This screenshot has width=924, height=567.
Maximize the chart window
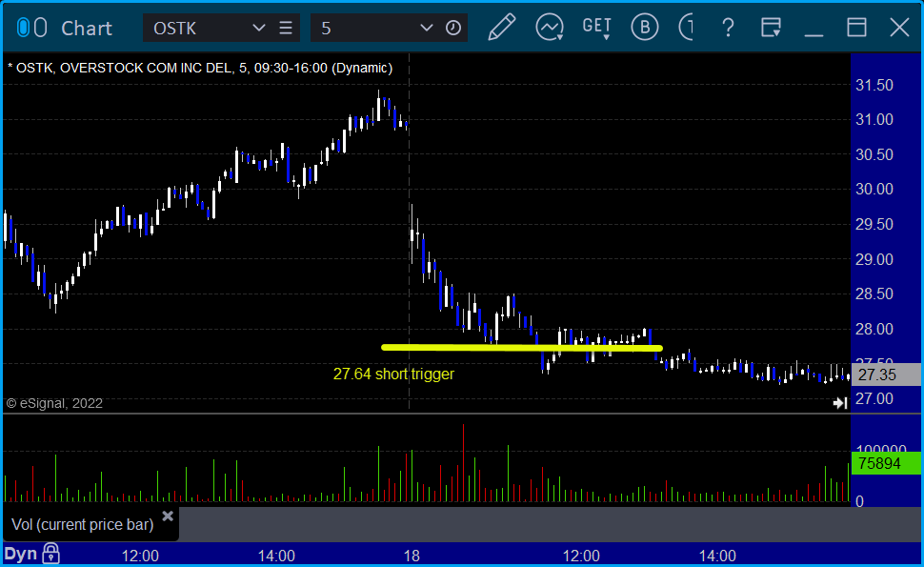coord(856,27)
